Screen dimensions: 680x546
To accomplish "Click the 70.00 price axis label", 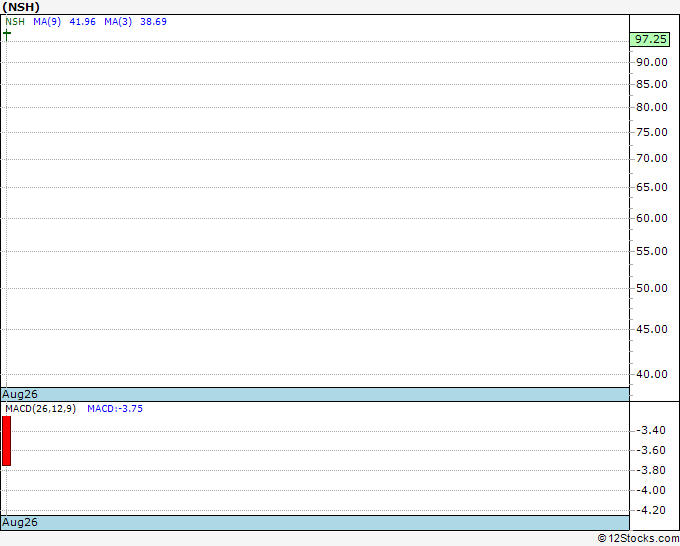I will click(651, 158).
